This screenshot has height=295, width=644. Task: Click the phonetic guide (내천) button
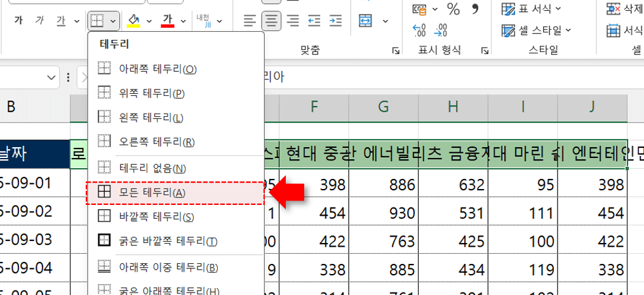tap(203, 20)
